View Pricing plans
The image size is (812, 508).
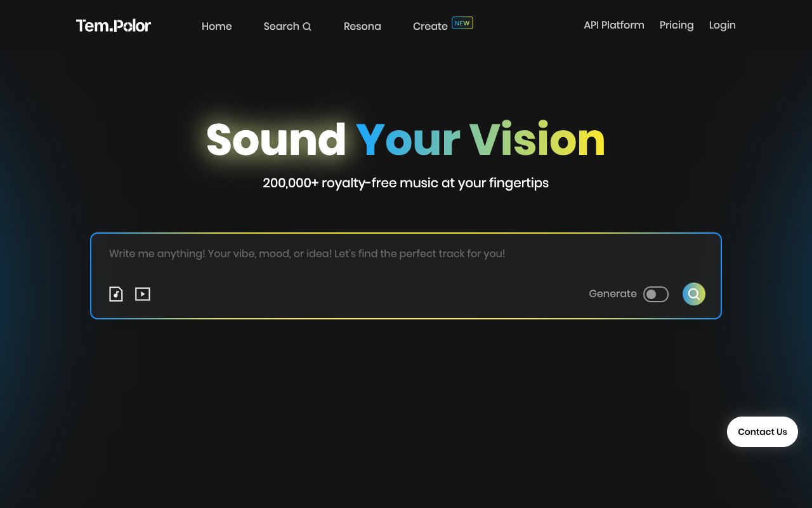click(676, 25)
